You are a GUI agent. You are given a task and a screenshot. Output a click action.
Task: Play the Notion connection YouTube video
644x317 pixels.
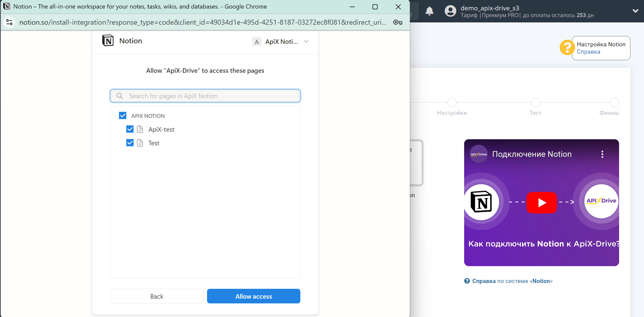[542, 202]
